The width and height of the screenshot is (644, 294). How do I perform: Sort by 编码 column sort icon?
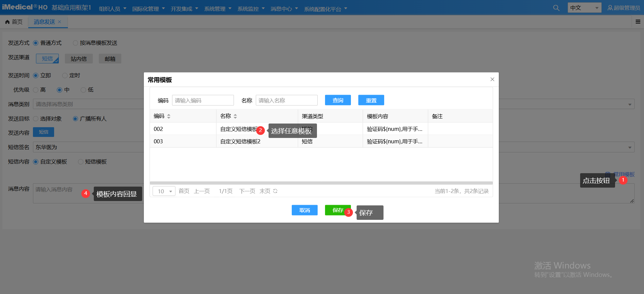169,116
